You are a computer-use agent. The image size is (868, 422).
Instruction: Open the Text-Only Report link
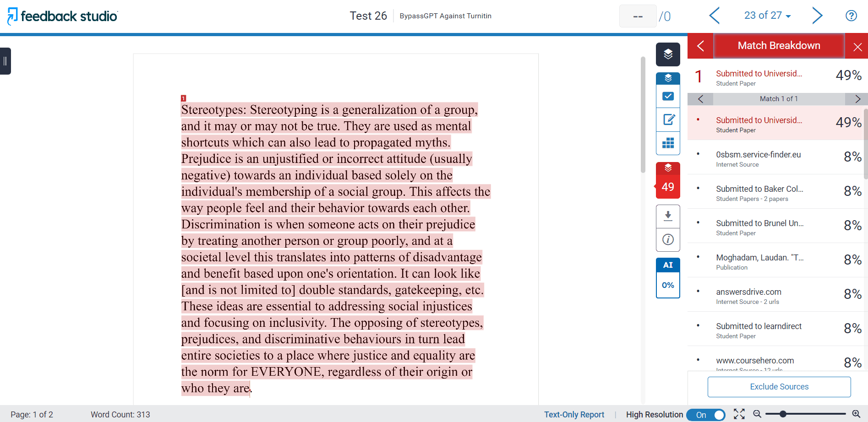tap(574, 415)
